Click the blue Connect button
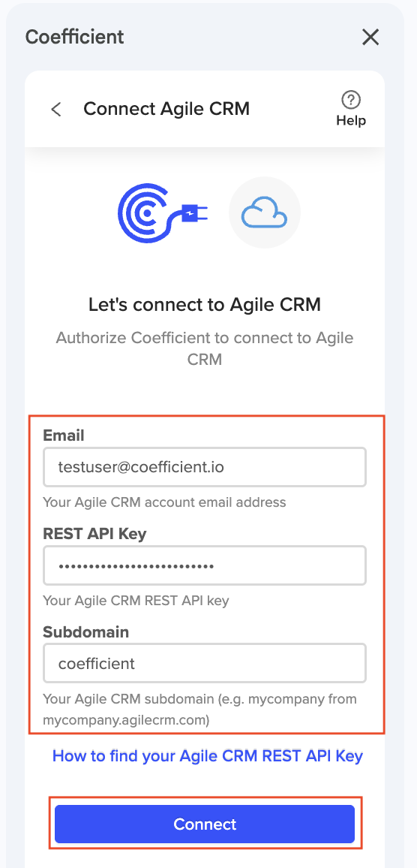This screenshot has width=417, height=868. tap(205, 824)
